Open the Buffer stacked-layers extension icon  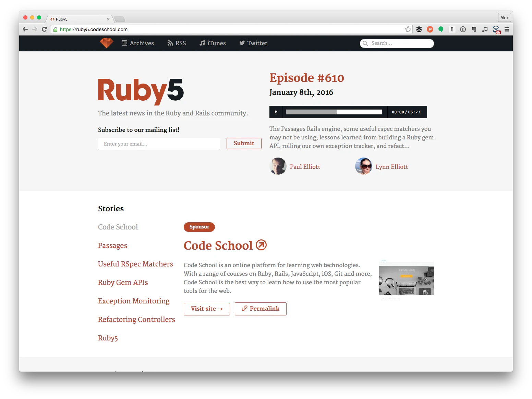(419, 29)
